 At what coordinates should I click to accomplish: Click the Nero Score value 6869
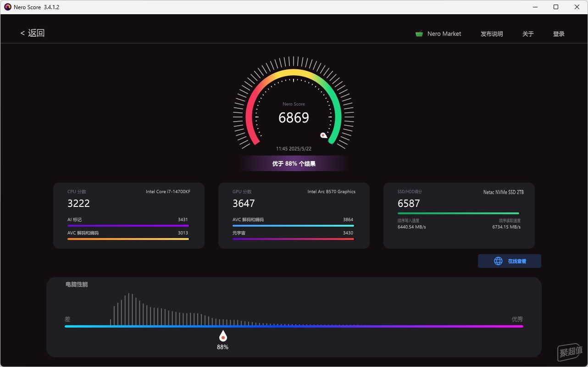[x=294, y=118]
